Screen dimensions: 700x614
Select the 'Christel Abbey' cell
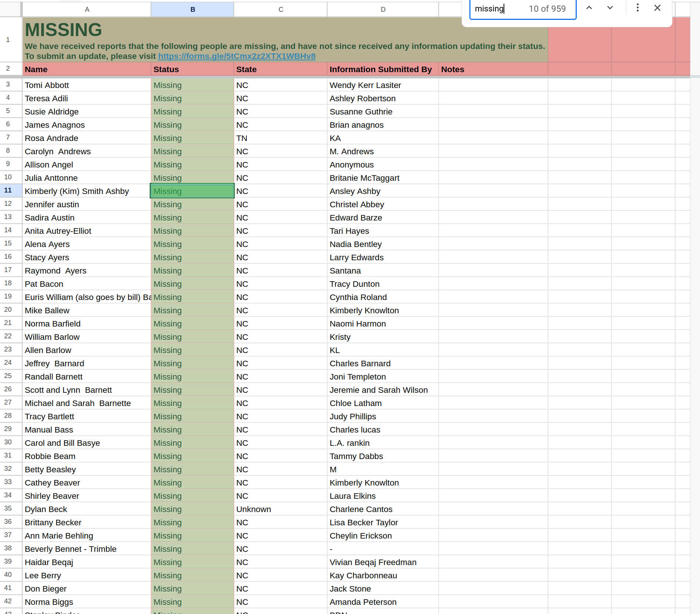[383, 204]
